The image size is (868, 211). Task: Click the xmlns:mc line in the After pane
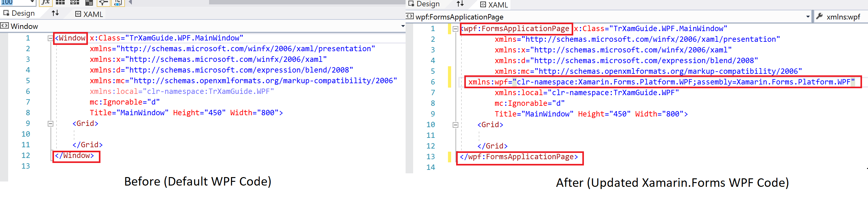tap(648, 71)
